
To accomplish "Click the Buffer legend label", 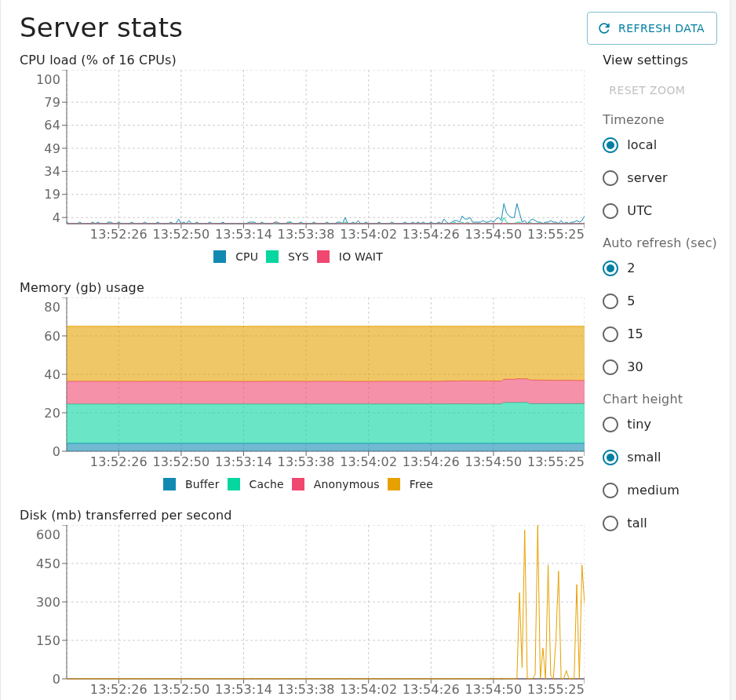I will tap(202, 484).
